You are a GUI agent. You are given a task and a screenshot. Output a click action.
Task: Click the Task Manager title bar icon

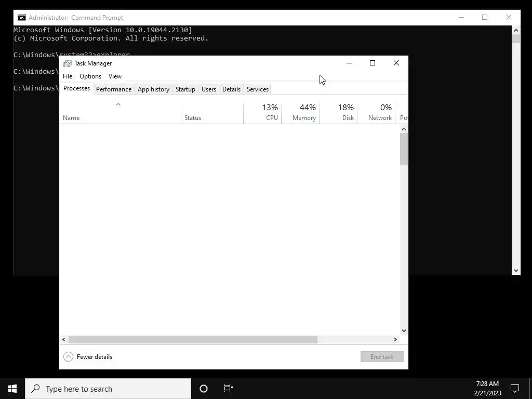[x=68, y=63]
